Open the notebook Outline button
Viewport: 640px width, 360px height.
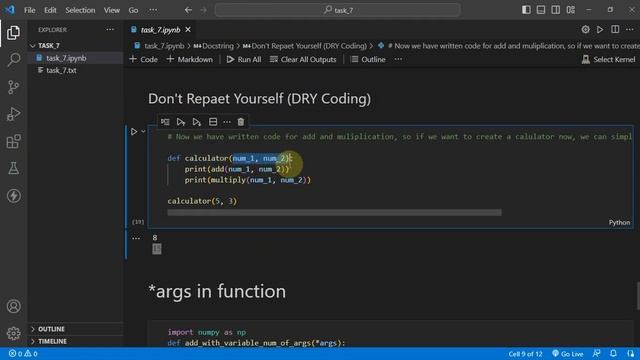368,59
